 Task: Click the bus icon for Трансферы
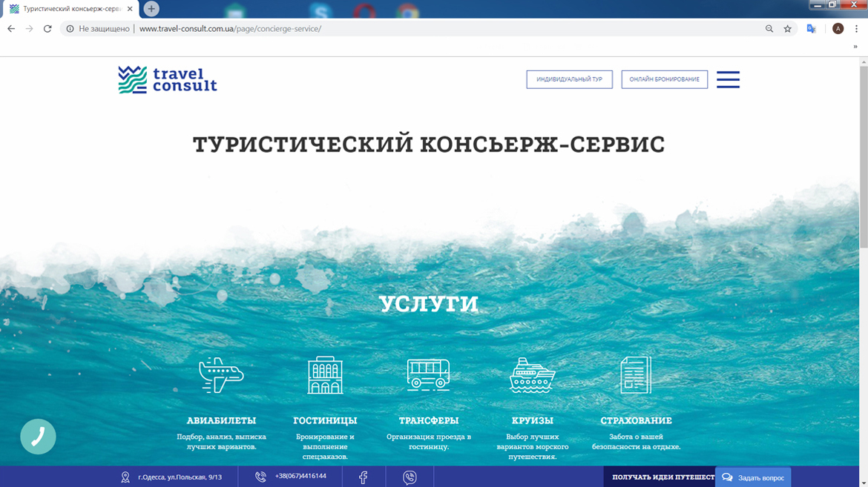pos(428,374)
